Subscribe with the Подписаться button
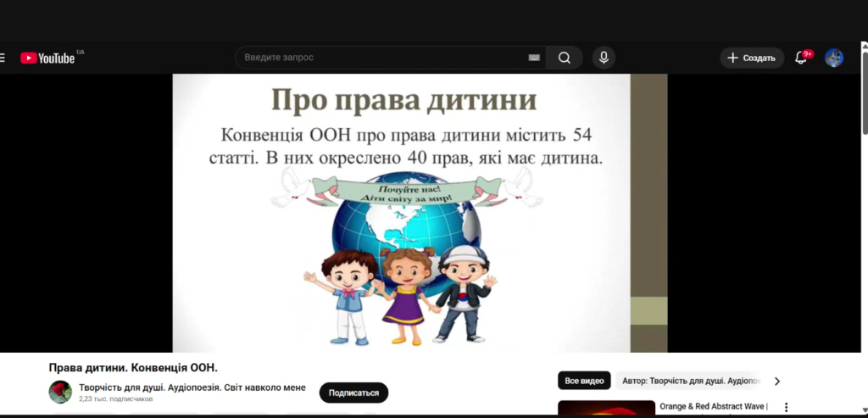This screenshot has width=868, height=418. (353, 393)
